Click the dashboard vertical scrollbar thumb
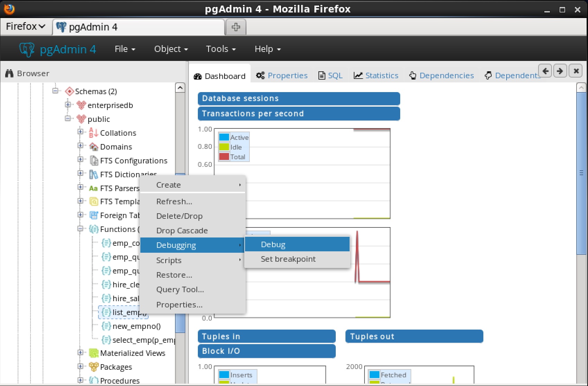This screenshot has width=588, height=386. 581,173
